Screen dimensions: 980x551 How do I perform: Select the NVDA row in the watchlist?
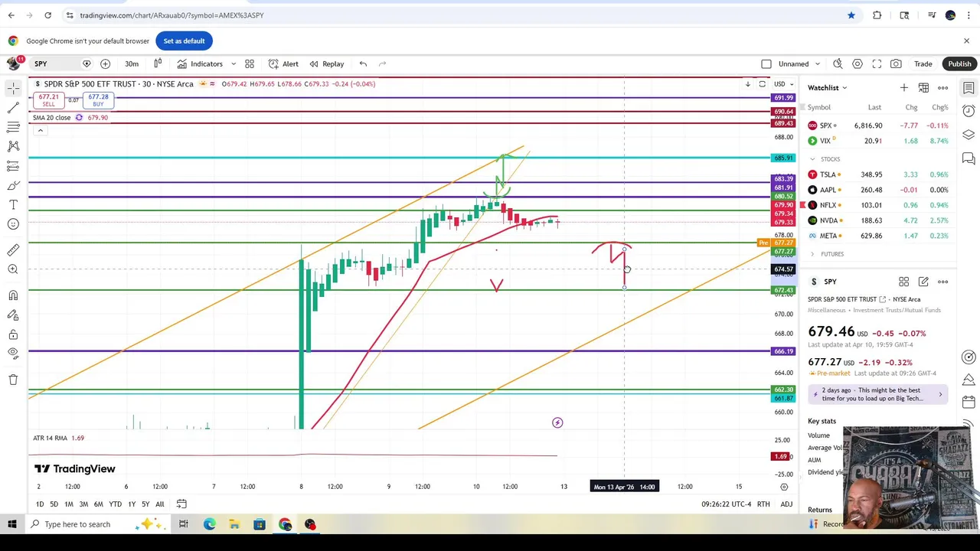[878, 220]
